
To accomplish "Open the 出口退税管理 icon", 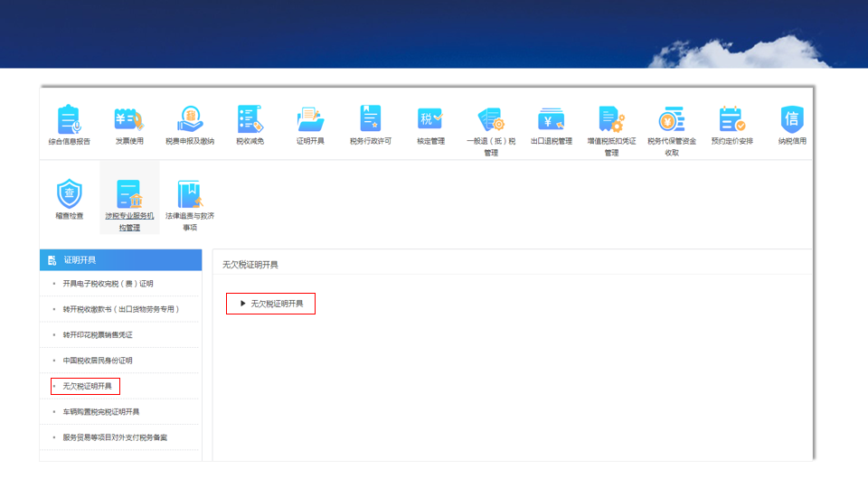I will click(x=552, y=119).
